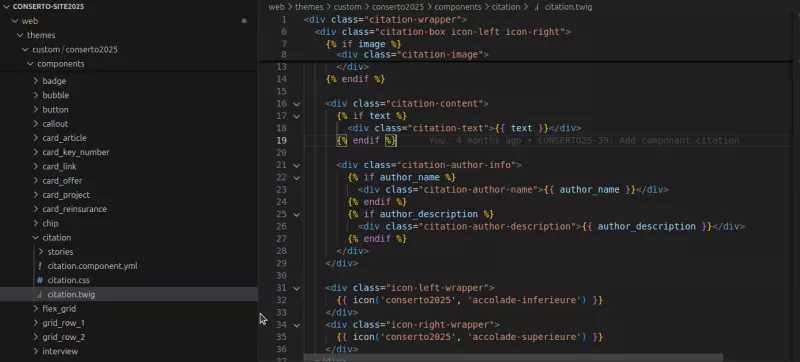
Task: Click the CSS hash icon beside citation.css
Action: (40, 280)
